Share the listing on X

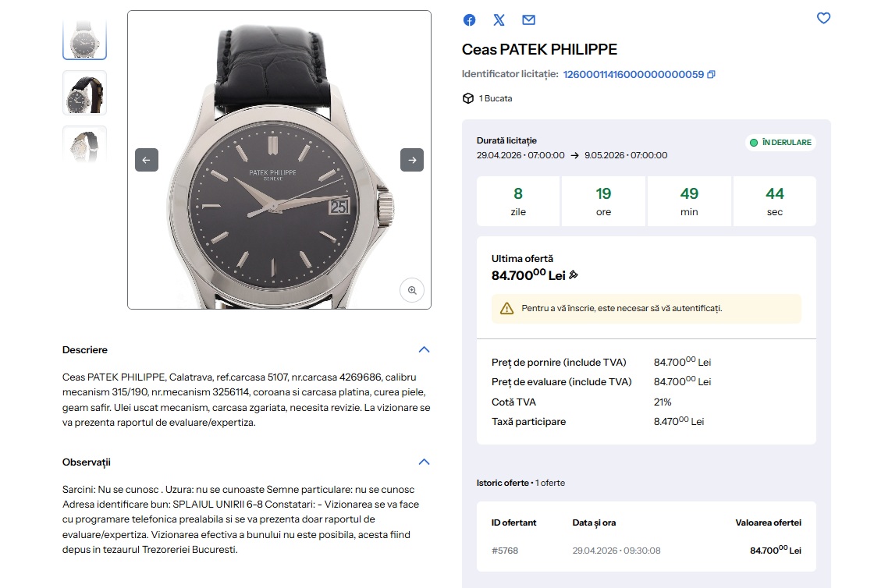[499, 20]
